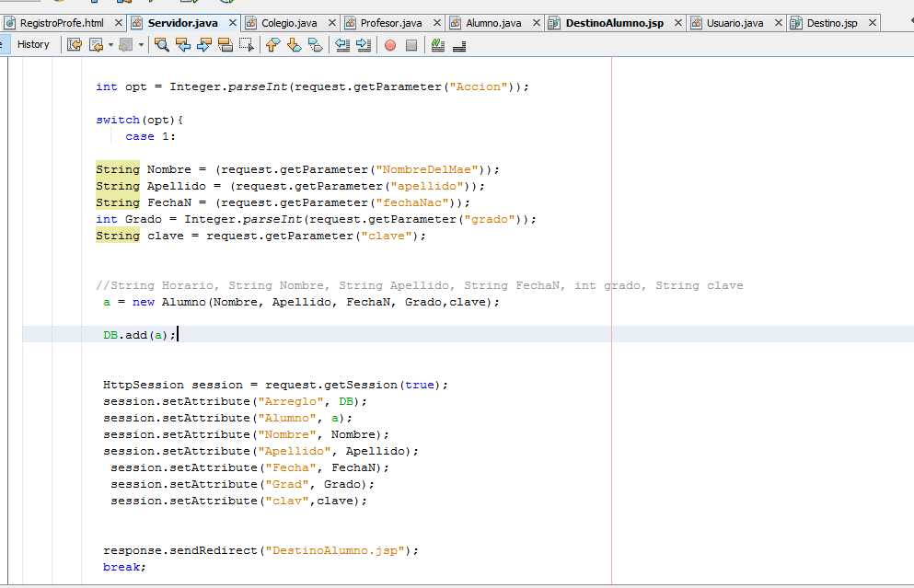The height and width of the screenshot is (588, 914).
Task: Click the 'case 1:' line
Action: point(150,136)
